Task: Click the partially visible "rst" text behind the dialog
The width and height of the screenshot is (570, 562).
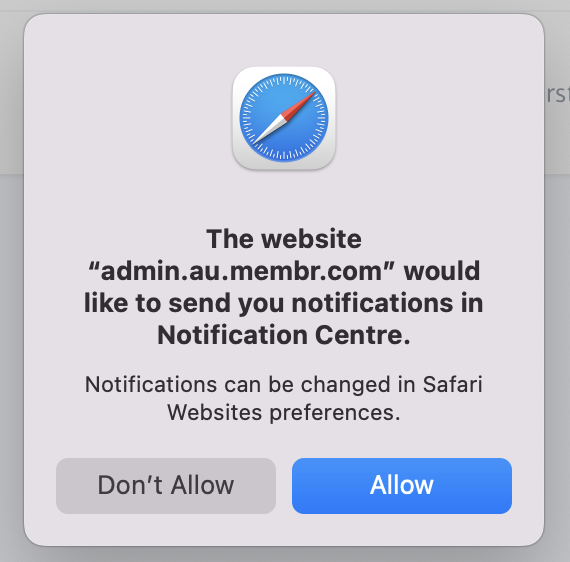Action: [x=557, y=94]
